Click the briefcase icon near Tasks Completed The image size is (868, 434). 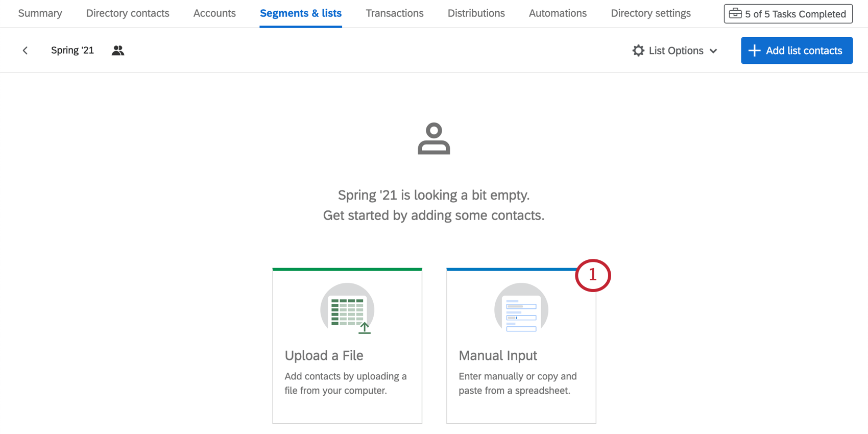735,13
